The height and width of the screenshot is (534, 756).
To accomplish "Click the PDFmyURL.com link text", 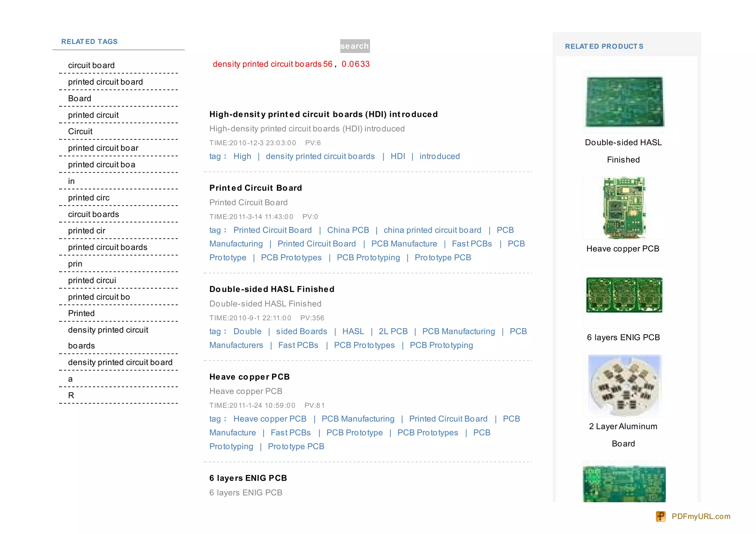I will (701, 516).
